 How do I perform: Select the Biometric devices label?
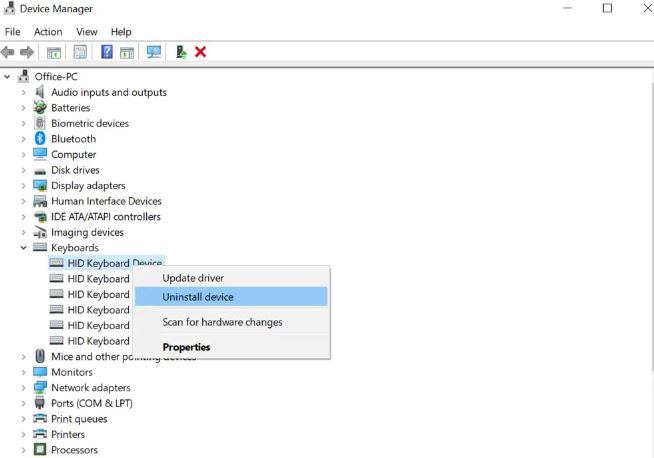point(90,123)
